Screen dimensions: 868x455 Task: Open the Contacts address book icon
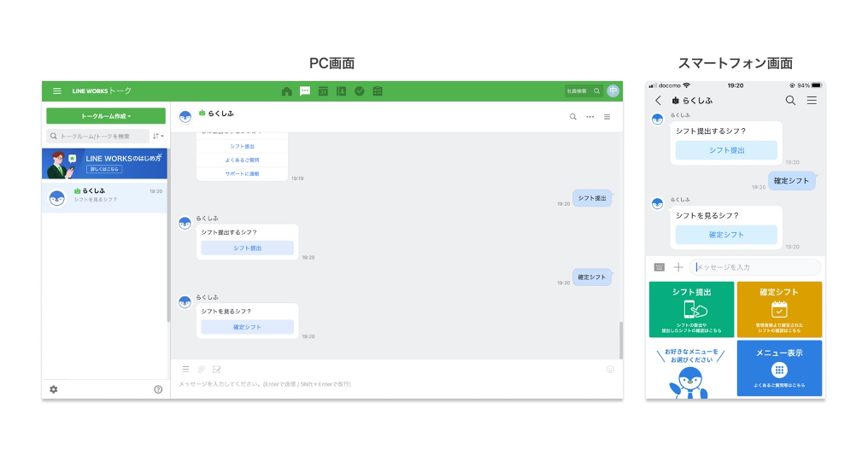click(x=341, y=91)
